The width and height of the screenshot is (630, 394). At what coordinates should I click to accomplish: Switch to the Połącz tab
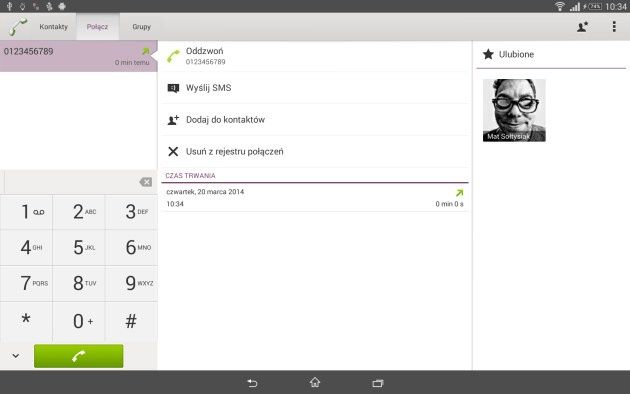[97, 27]
